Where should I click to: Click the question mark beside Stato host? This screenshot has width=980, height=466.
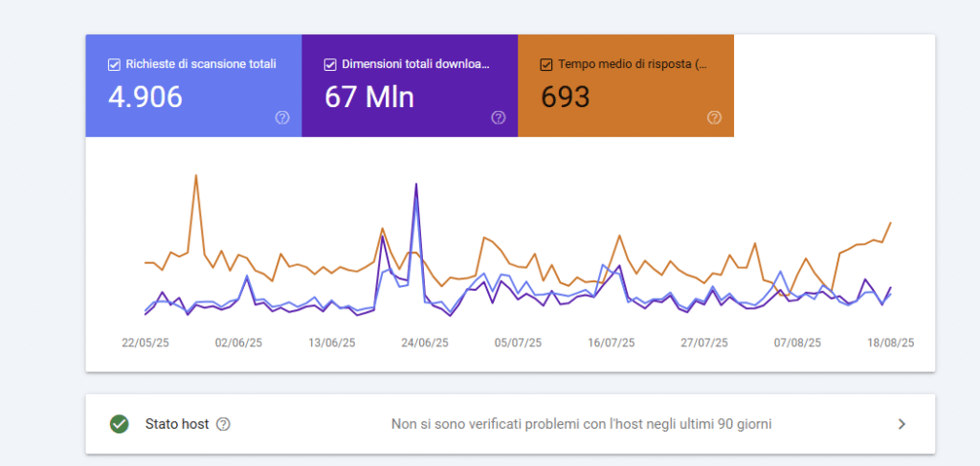tap(223, 424)
